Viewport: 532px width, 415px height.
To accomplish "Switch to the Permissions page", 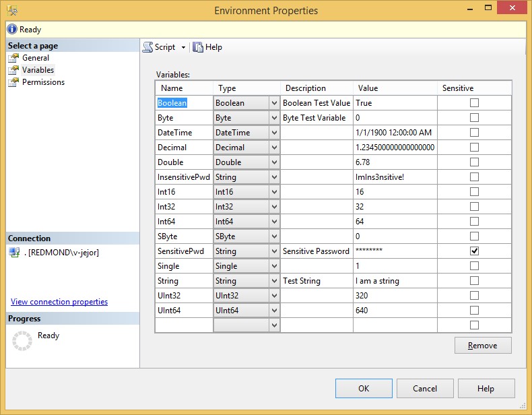I will click(x=43, y=82).
